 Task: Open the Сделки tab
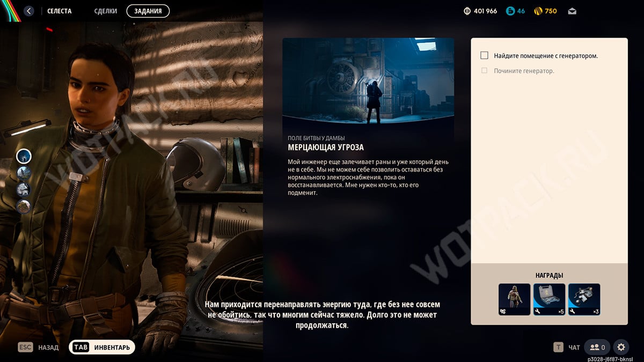coord(105,11)
